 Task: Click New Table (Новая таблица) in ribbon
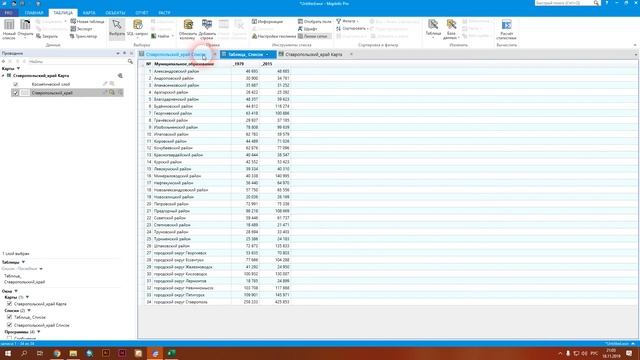pos(87,22)
